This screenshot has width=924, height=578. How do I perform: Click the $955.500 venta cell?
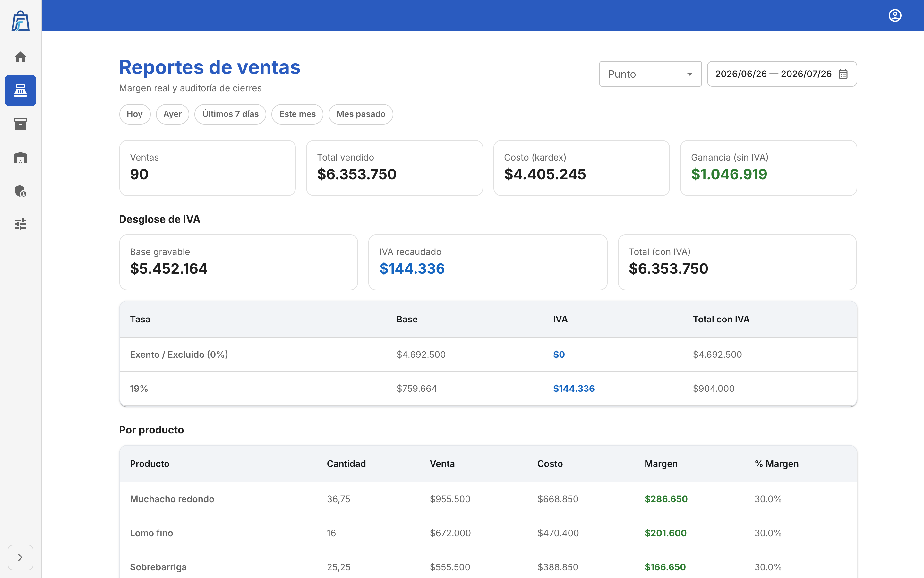coord(450,499)
